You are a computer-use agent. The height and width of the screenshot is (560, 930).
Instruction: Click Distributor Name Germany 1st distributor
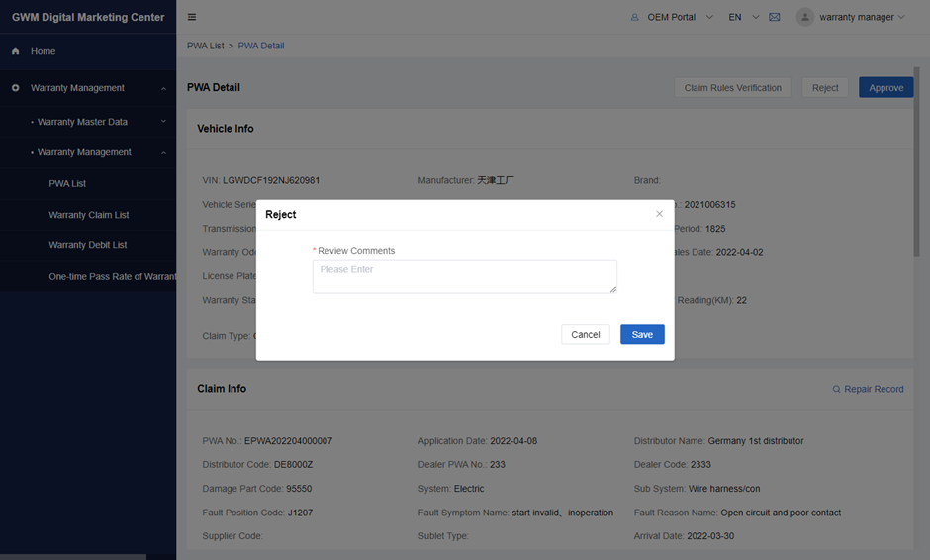tap(756, 441)
